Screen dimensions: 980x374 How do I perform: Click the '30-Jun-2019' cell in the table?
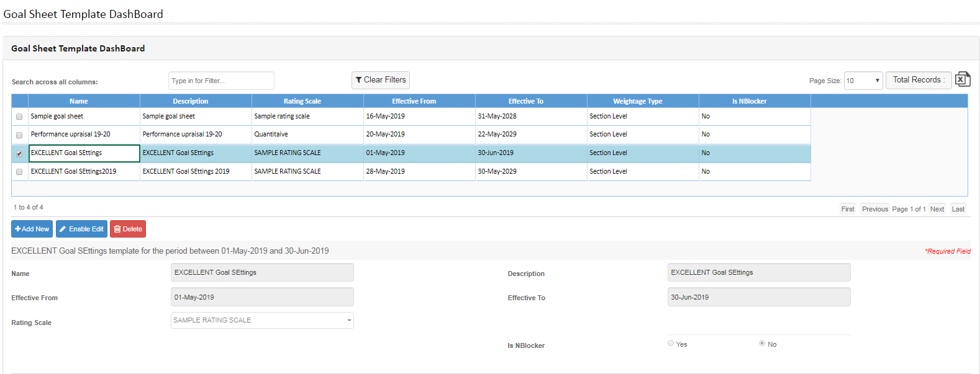(x=531, y=153)
